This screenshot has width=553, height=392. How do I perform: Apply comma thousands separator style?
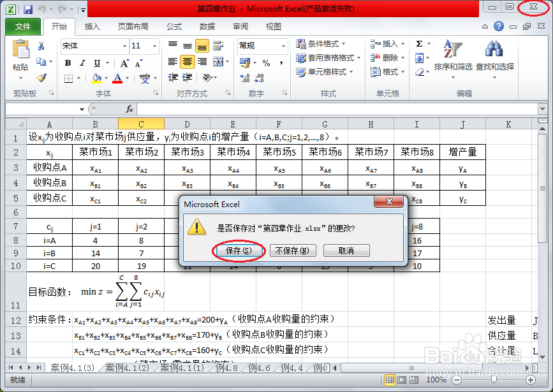(x=281, y=63)
